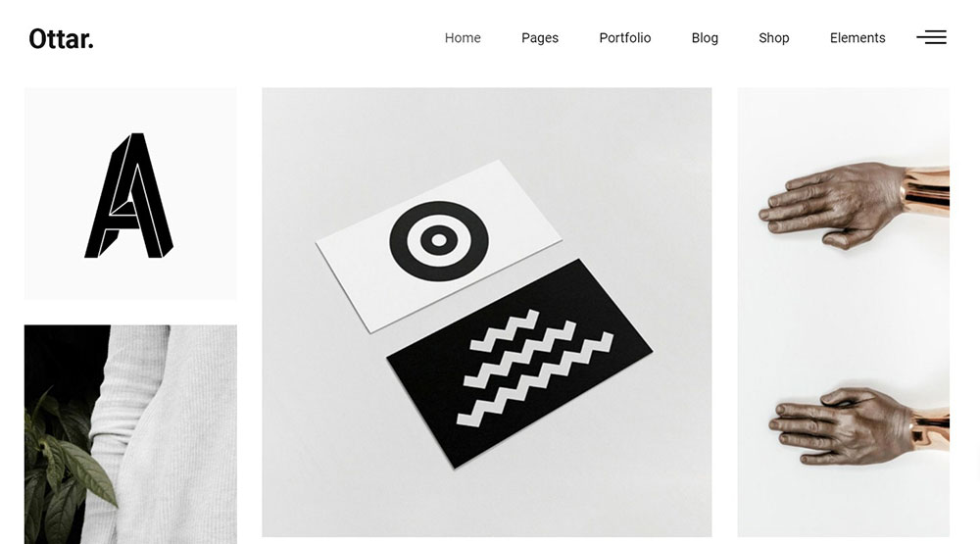This screenshot has width=980, height=544.
Task: Open the Pages menu
Action: pyautogui.click(x=540, y=38)
